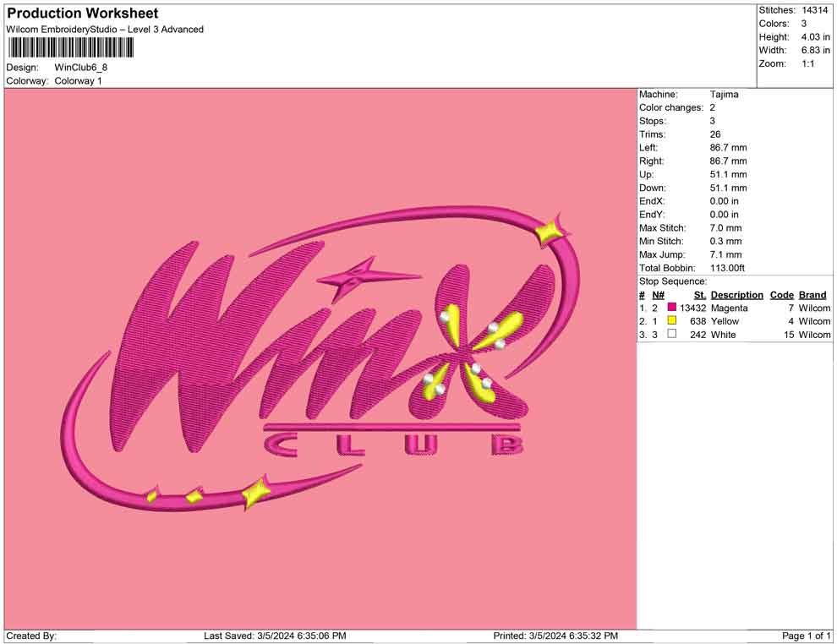
Task: Click the 'Printed: 3/5/2024 6:35:32 PM' footer text
Action: coord(555,636)
